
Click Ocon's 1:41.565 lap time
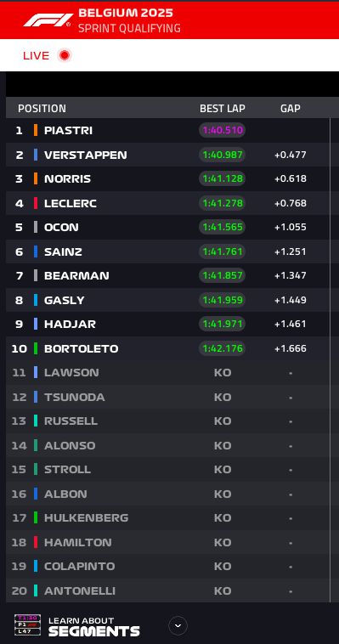click(223, 227)
